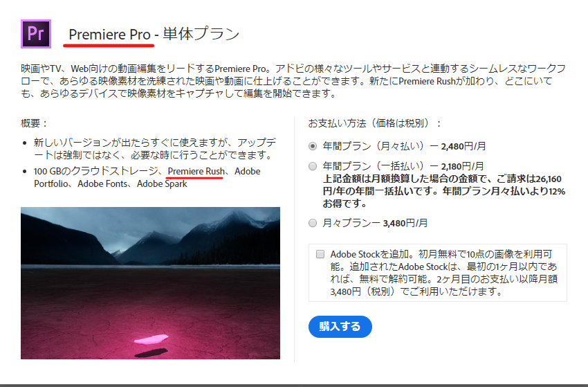The height and width of the screenshot is (387, 588).
Task: Click Premiere Rush in the overview list
Action: [196, 171]
